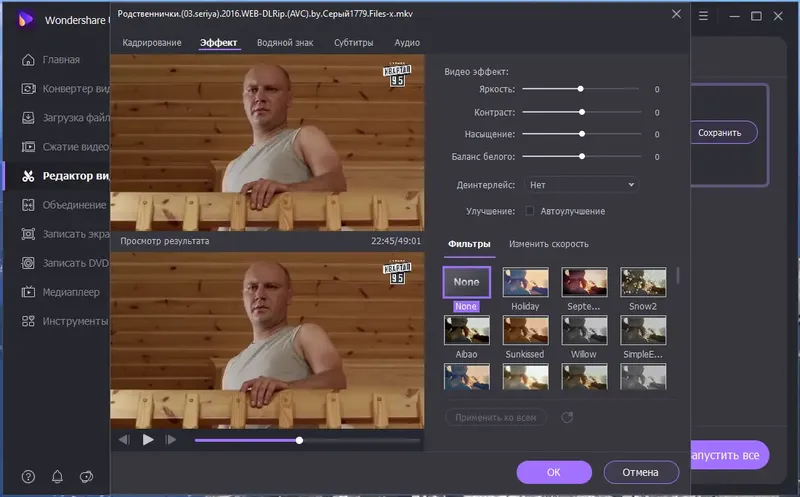800x497 pixels.
Task: Open Медиаплеер sidebar icon
Action: [28, 292]
